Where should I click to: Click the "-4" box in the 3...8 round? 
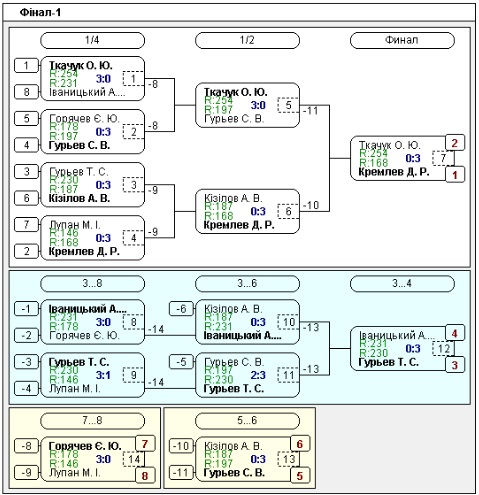pos(26,388)
